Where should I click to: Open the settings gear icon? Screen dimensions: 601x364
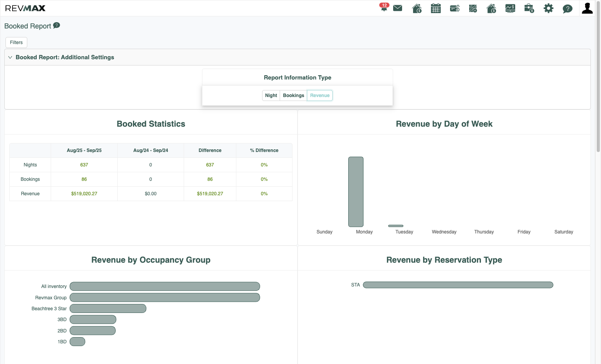point(548,8)
